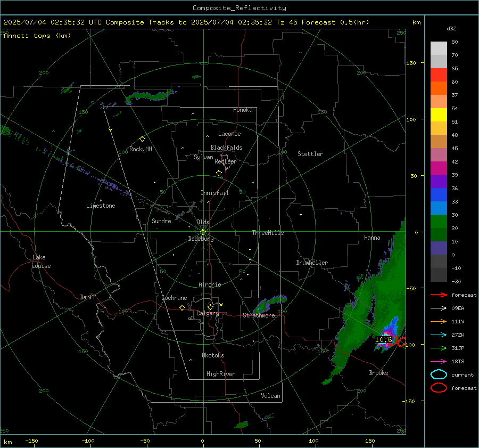
Task: Click the white plus marker west of Hanna
Action: coord(301,214)
